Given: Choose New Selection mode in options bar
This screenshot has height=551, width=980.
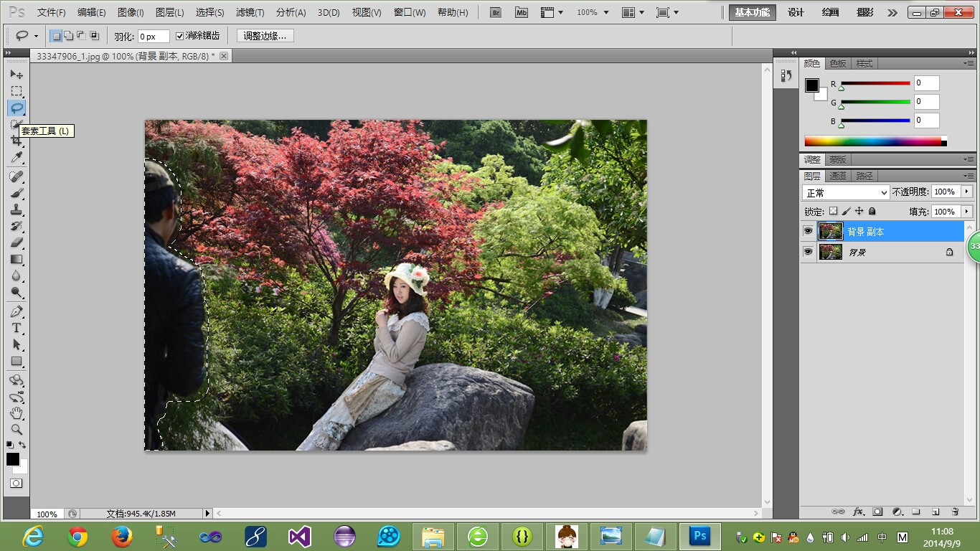Looking at the screenshot, I should coord(56,36).
